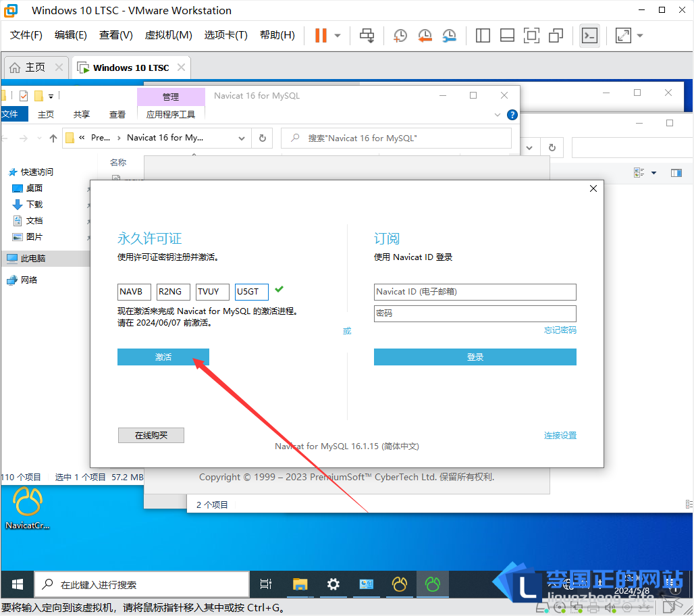Click the VMware full screen mode icon
The width and height of the screenshot is (694, 616).
tap(531, 35)
